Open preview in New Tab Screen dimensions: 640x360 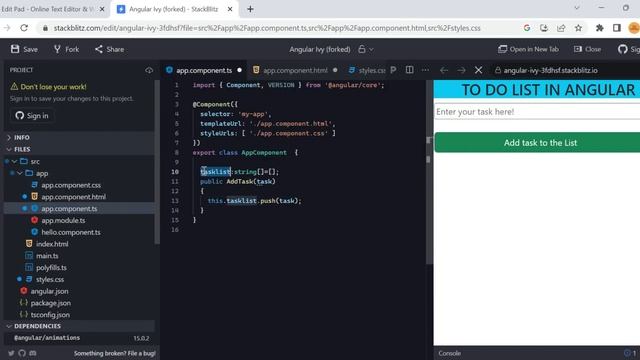point(528,49)
